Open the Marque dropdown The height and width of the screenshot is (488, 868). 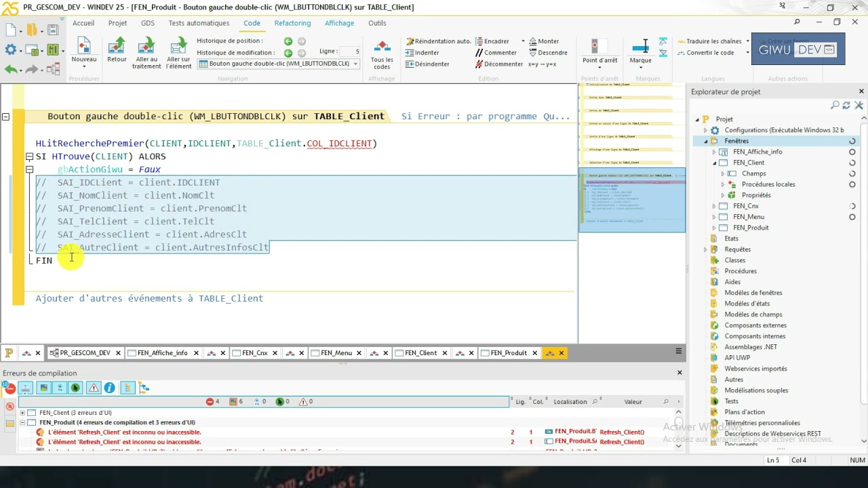click(641, 68)
